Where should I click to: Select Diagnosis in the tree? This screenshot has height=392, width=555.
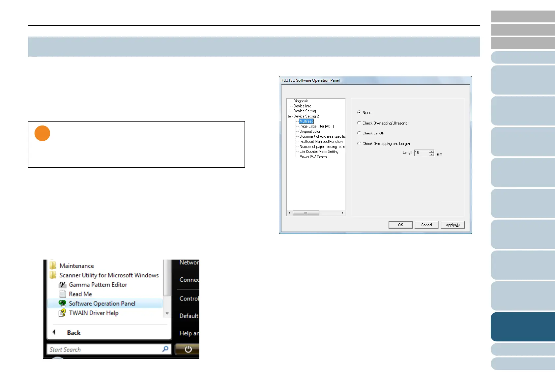point(301,101)
